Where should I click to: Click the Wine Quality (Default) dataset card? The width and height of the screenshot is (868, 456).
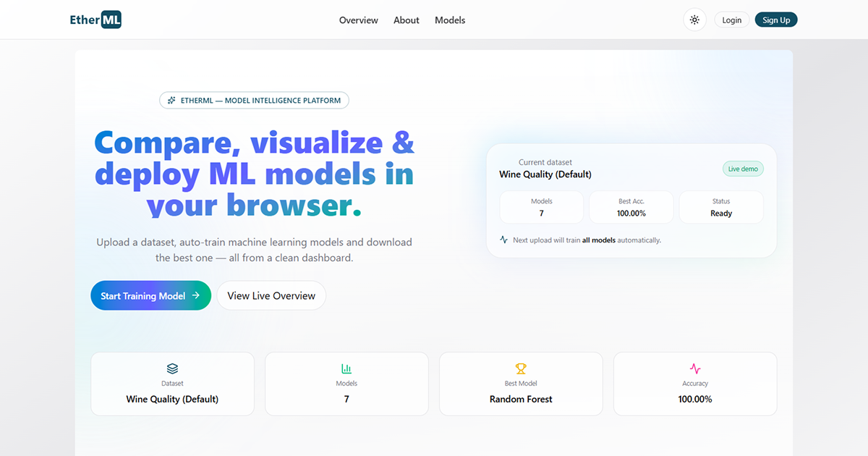click(x=172, y=384)
